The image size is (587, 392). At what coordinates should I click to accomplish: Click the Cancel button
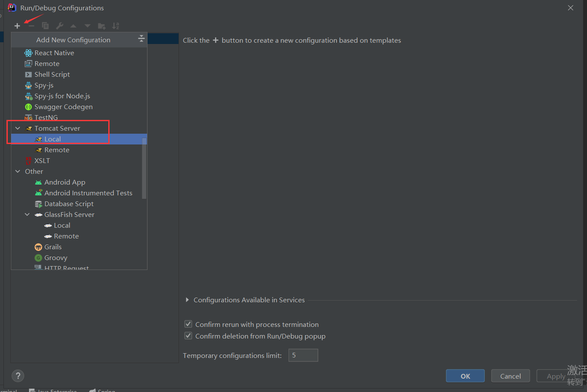511,376
